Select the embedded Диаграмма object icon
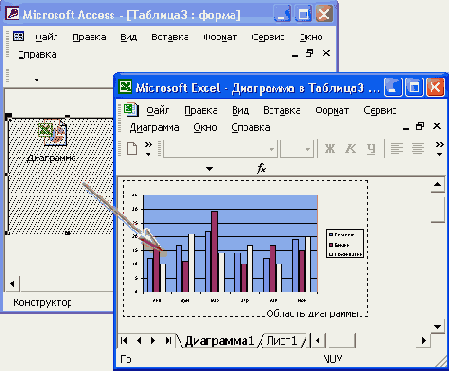The image size is (449, 371). point(53,133)
